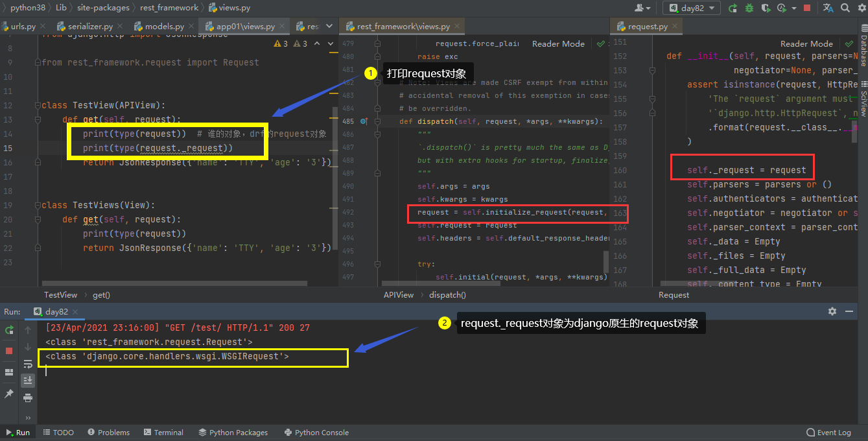Open Search Everywhere with the magnifier icon
The width and height of the screenshot is (868, 441).
pos(845,8)
